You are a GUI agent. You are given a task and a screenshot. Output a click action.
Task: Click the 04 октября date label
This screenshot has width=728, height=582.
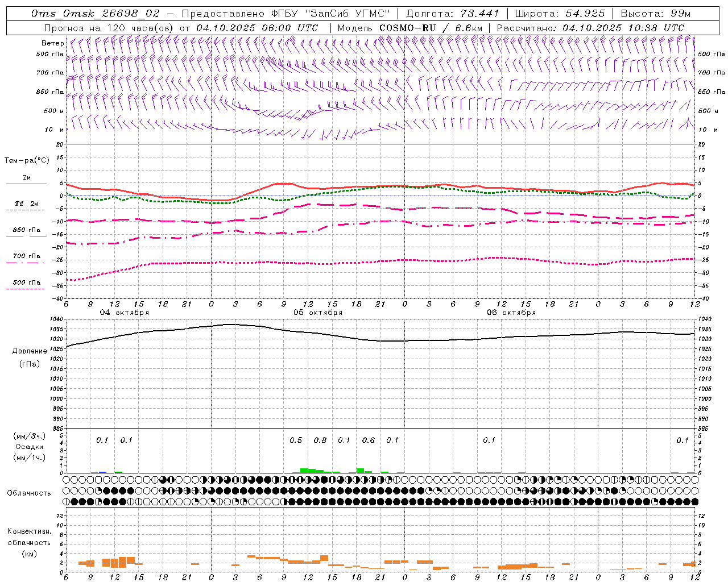point(125,313)
